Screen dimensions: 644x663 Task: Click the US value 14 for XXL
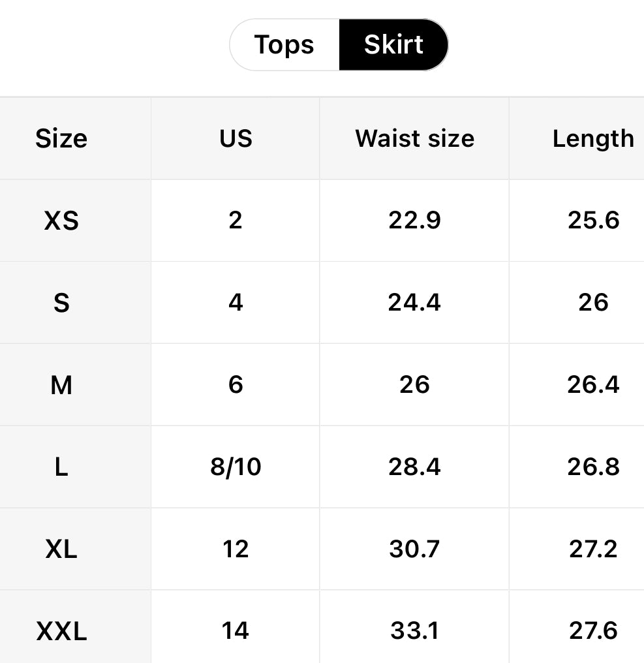coord(235,630)
